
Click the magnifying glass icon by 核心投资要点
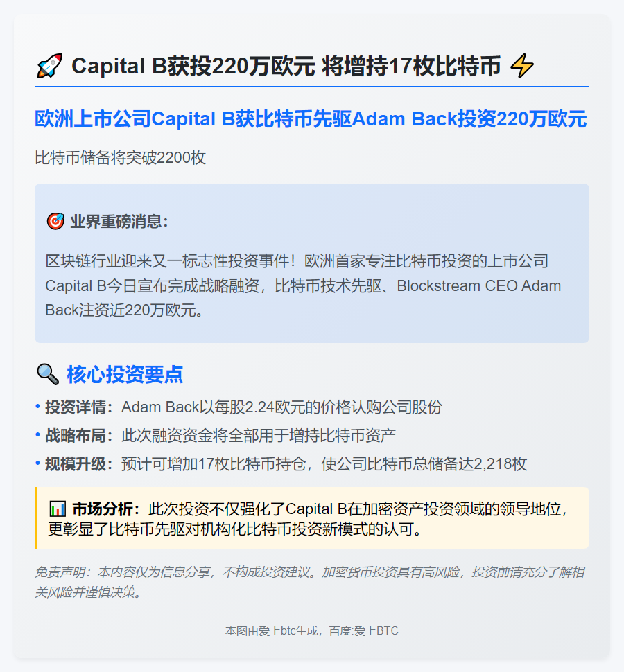tap(48, 374)
